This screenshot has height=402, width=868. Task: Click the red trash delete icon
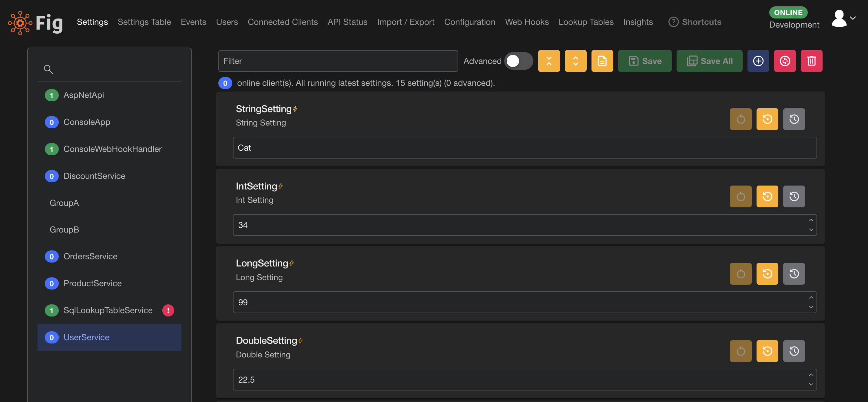pos(811,61)
